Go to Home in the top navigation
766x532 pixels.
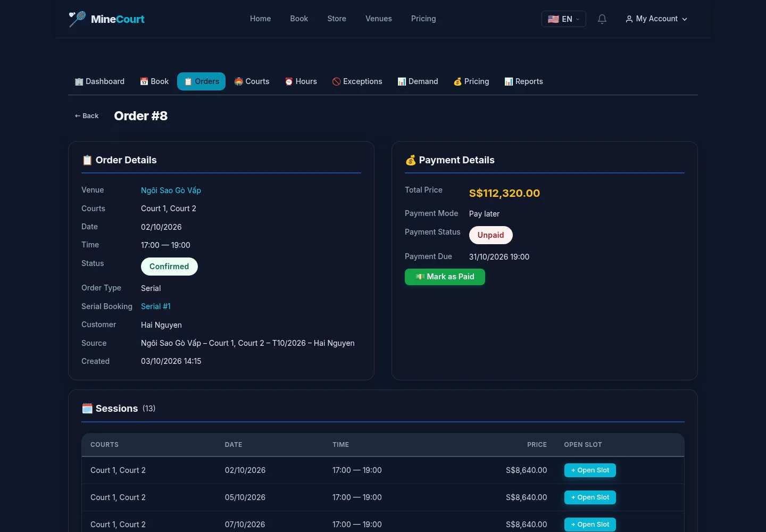[261, 19]
